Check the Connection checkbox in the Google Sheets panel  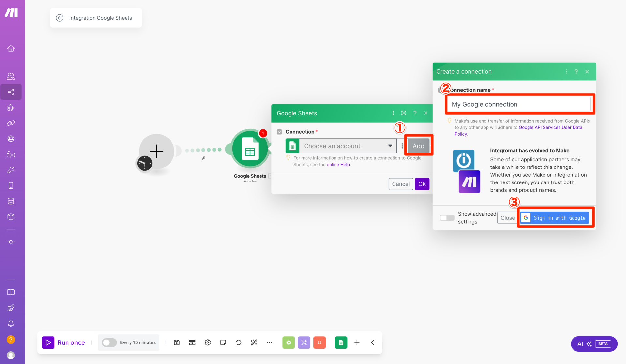click(279, 132)
